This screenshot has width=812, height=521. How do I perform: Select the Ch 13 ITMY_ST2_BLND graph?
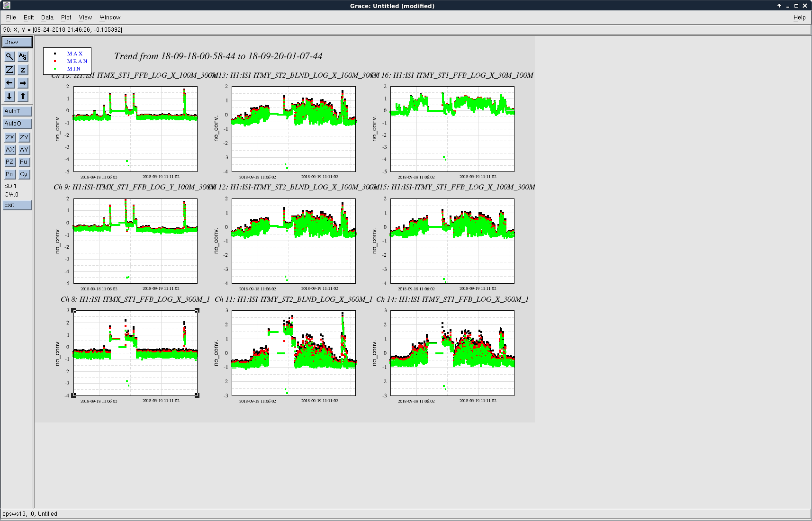[293, 129]
